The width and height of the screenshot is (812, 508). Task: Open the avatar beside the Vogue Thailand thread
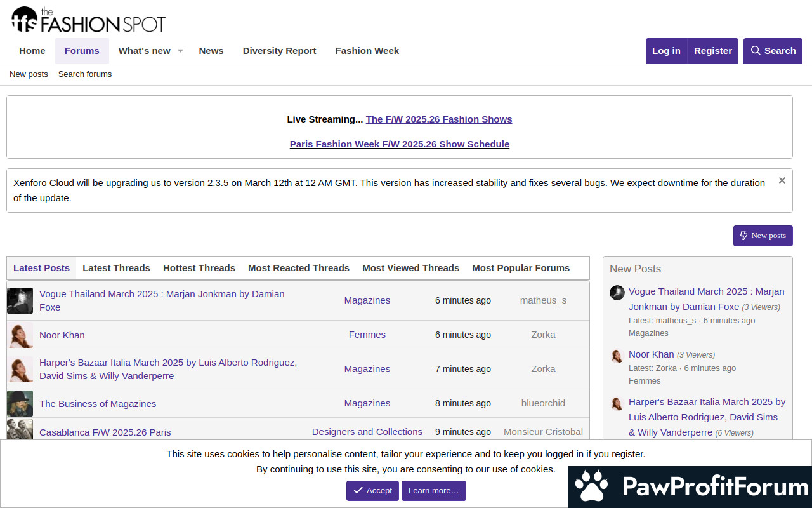click(x=20, y=300)
